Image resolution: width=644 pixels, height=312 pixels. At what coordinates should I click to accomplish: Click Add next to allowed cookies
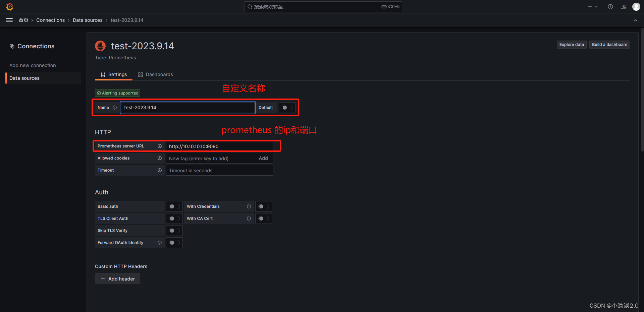tap(263, 158)
